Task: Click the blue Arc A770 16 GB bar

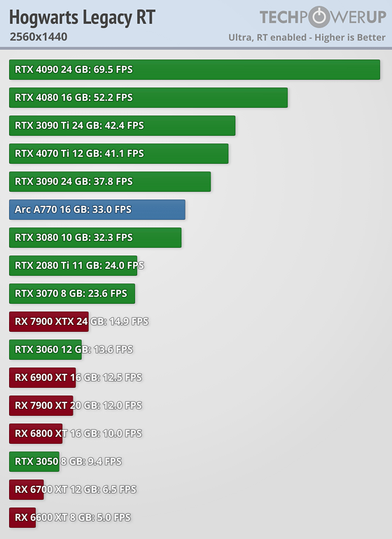Action: (x=97, y=210)
